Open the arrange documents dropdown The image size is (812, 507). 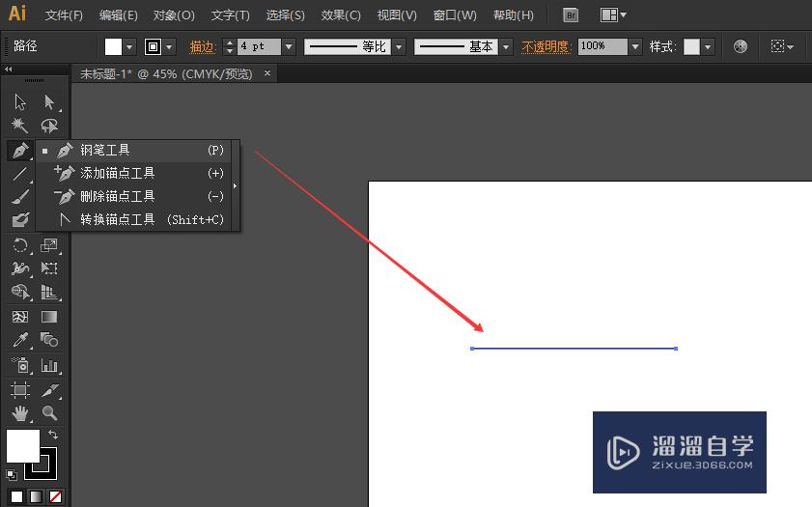tap(613, 15)
